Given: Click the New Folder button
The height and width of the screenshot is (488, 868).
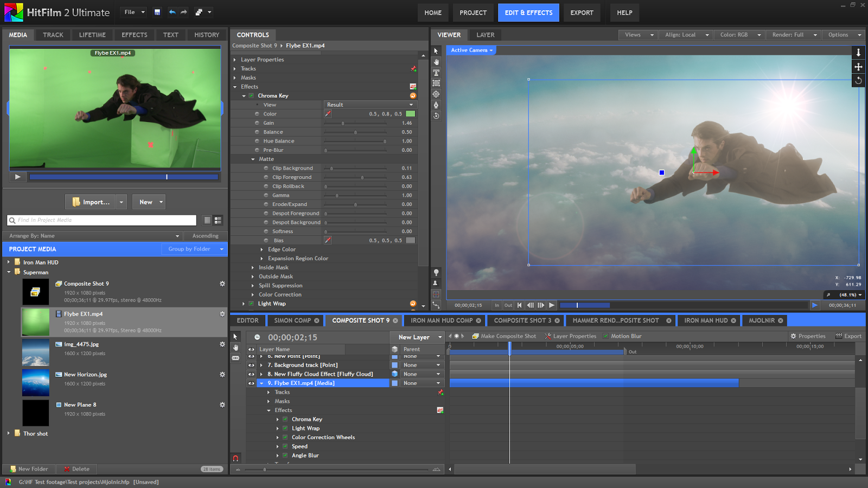Looking at the screenshot, I should (29, 469).
